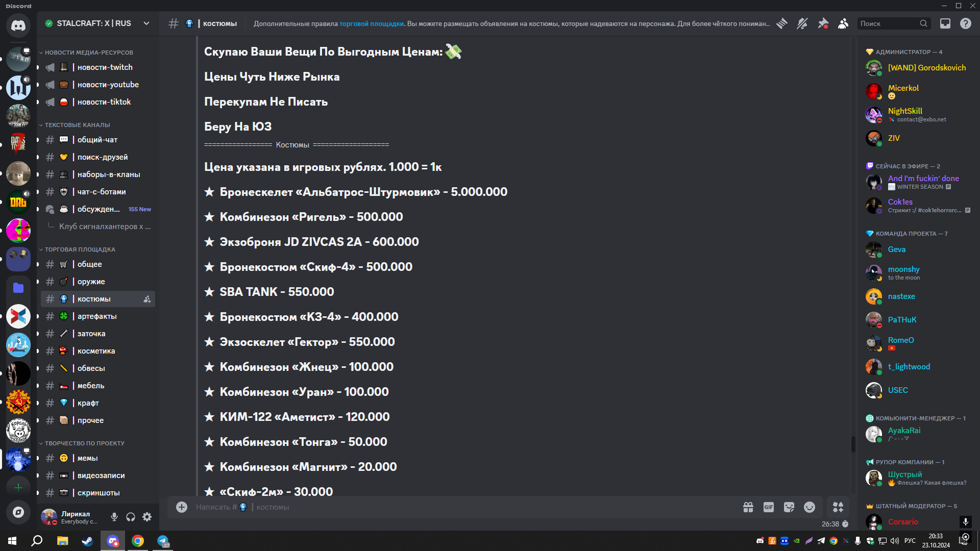
Task: Click the search field Поиск
Action: click(894, 23)
